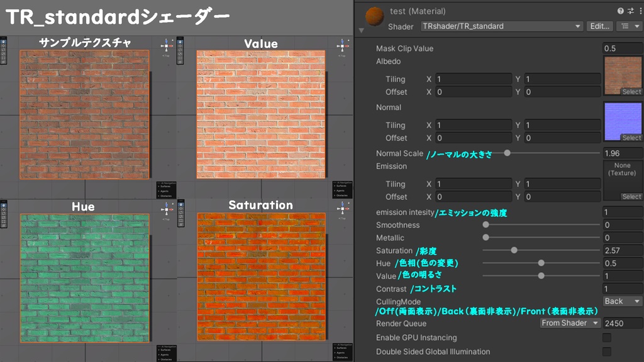
Task: Click the Mask Clip Value field showing 0.5
Action: coord(623,48)
